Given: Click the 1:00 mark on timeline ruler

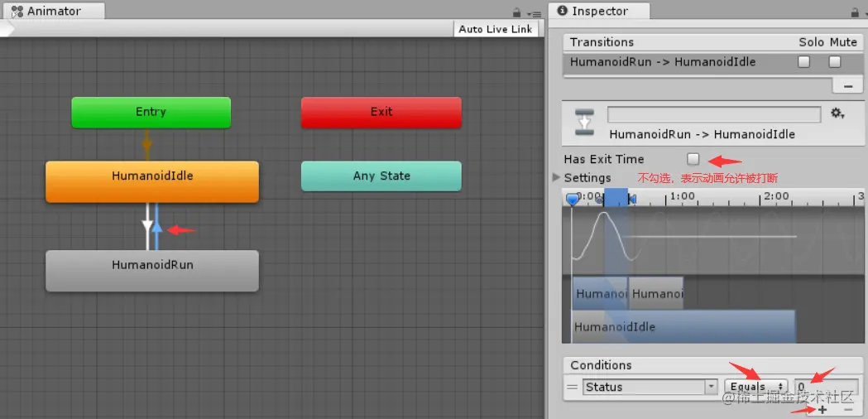Looking at the screenshot, I should coord(683,196).
